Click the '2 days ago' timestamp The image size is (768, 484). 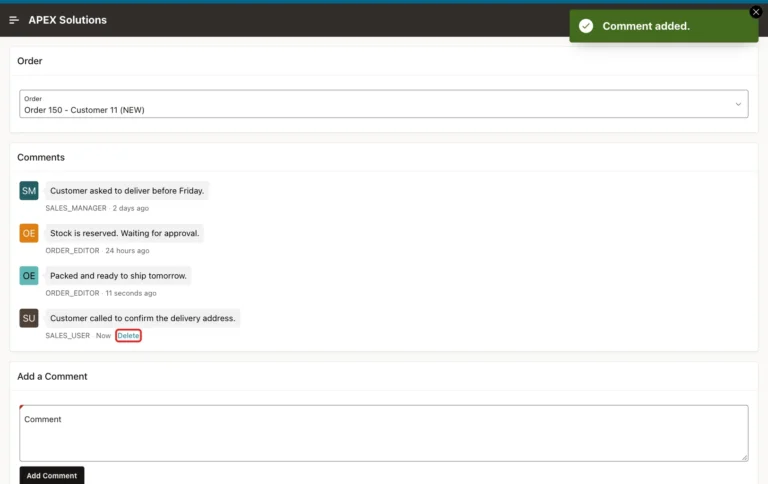tap(131, 208)
